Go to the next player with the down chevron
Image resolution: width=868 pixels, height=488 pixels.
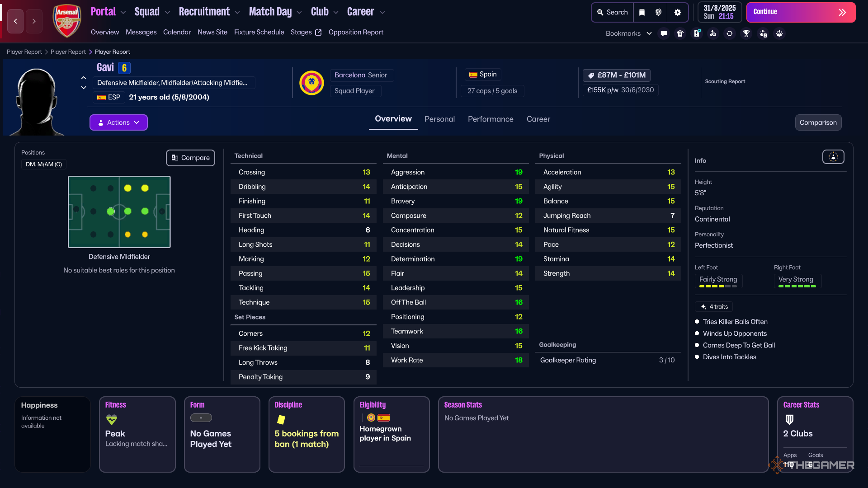coord(84,88)
